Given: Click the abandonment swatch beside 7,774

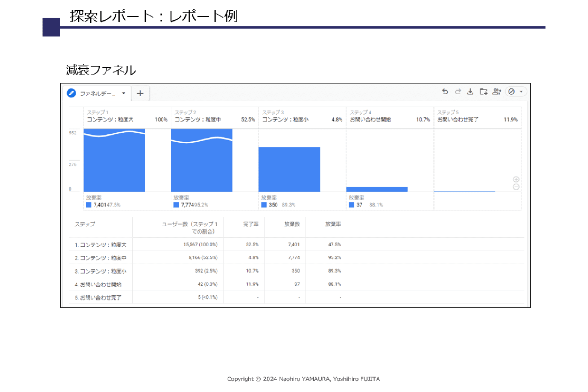Looking at the screenshot, I should tap(176, 205).
